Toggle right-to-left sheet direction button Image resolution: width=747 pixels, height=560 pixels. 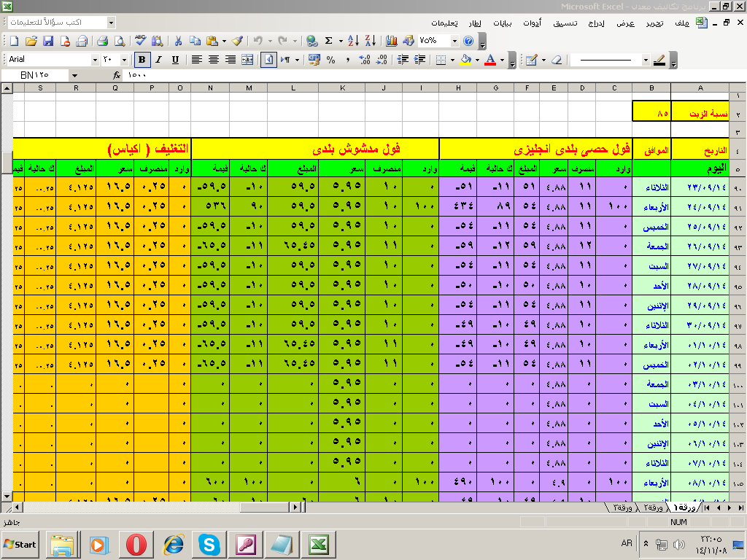268,60
